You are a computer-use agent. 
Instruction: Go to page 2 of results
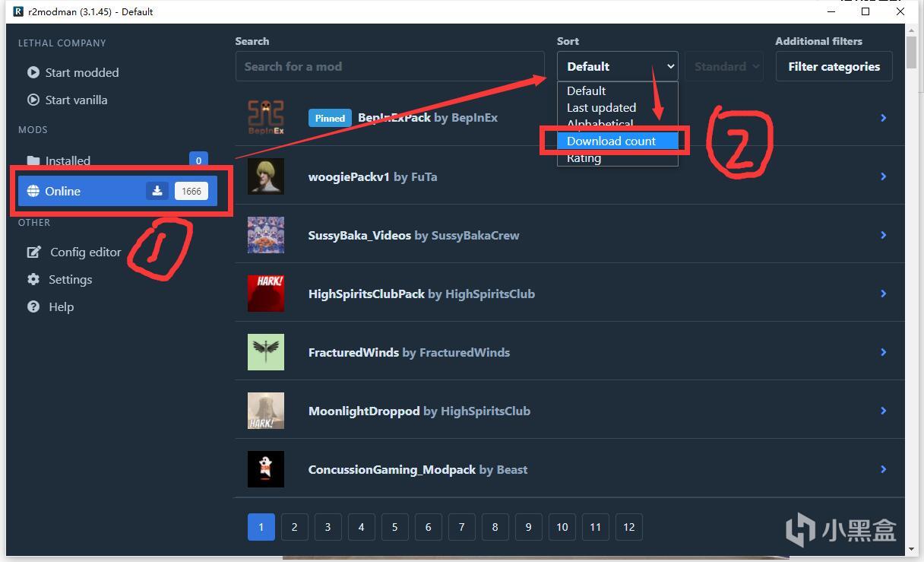point(294,526)
